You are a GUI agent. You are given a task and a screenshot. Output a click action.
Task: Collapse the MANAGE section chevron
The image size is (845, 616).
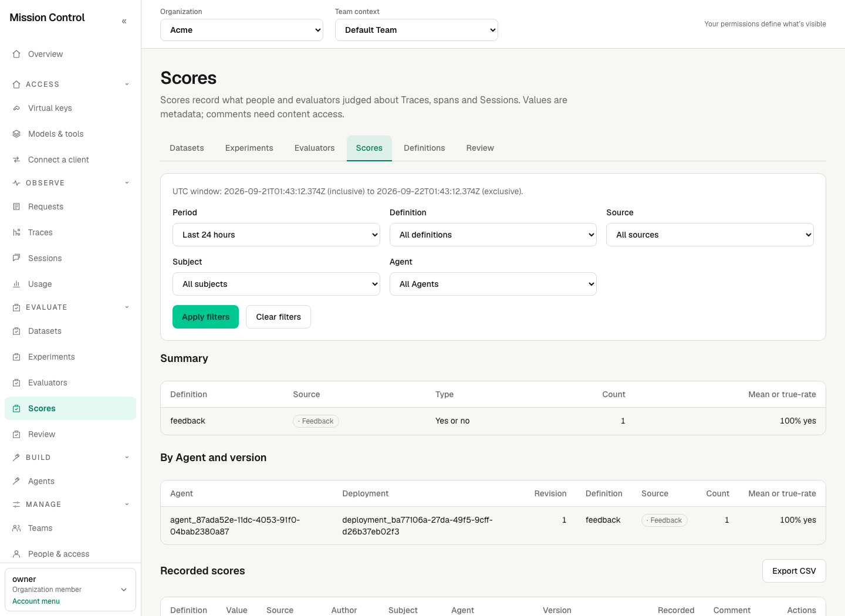coord(127,505)
